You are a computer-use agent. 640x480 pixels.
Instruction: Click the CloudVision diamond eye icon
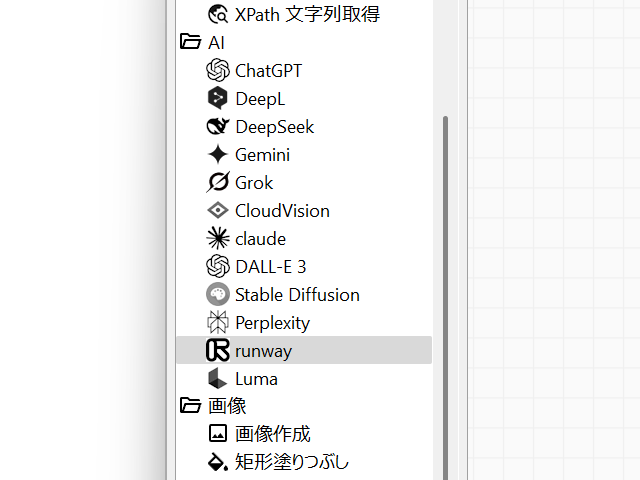point(218,211)
